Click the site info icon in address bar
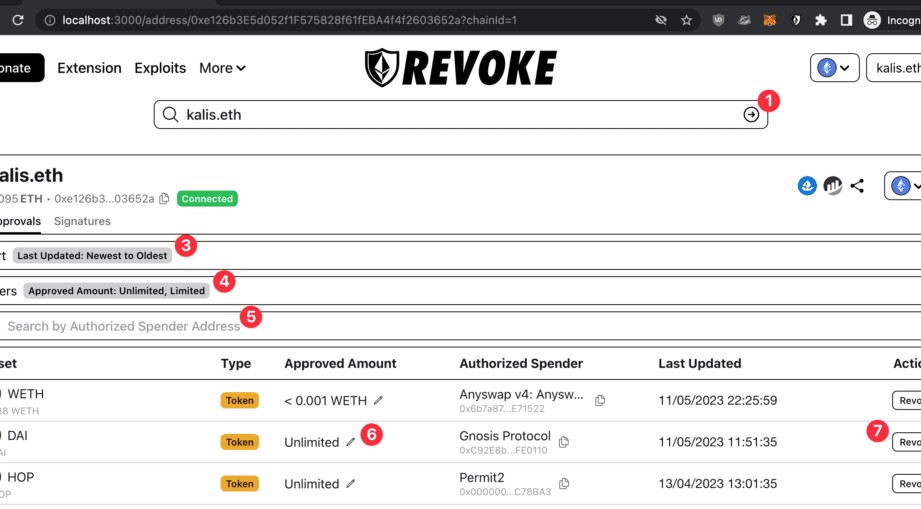Image resolution: width=921 pixels, height=509 pixels. [x=50, y=20]
